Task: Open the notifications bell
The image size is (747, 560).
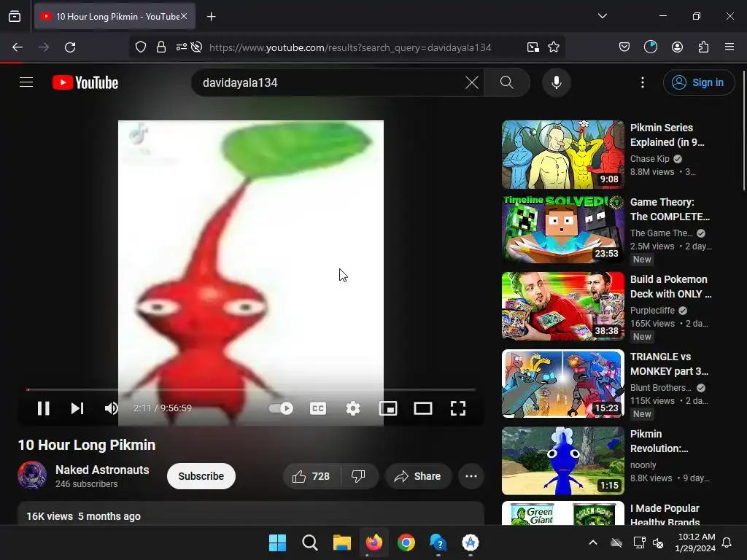Action: [727, 542]
